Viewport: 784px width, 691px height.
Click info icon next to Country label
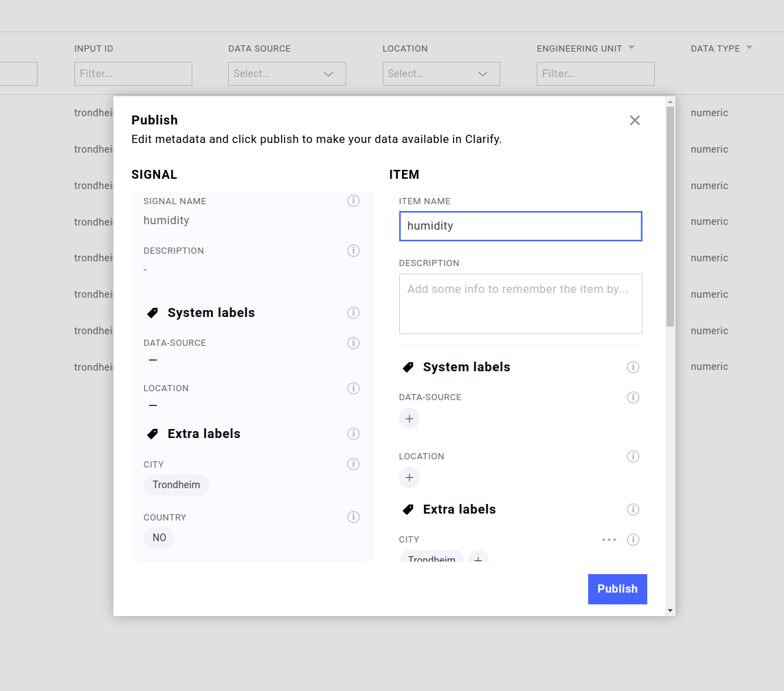(x=353, y=517)
